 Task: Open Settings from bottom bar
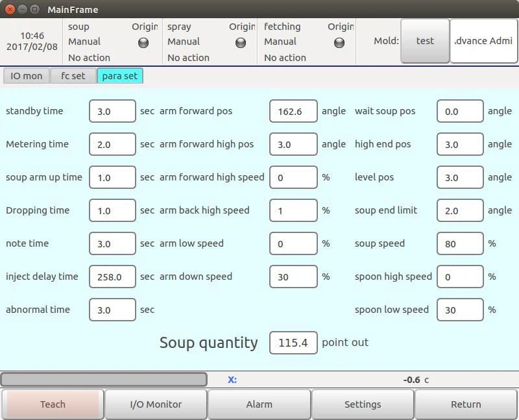coord(363,404)
